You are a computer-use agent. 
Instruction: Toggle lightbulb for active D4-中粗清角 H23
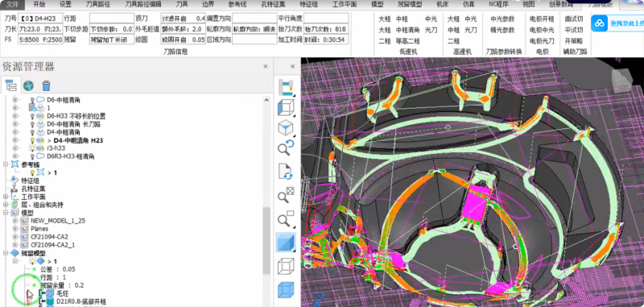pyautogui.click(x=32, y=140)
